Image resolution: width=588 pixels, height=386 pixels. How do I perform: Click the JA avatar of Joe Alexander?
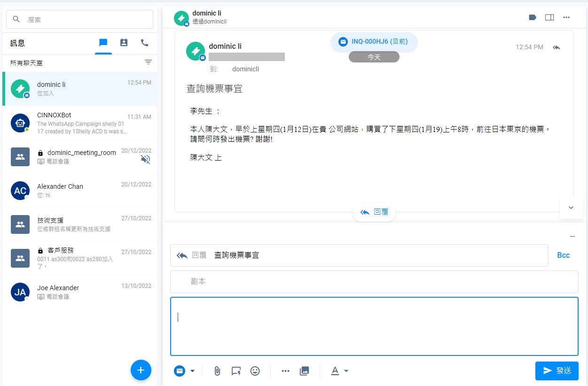tap(20, 292)
